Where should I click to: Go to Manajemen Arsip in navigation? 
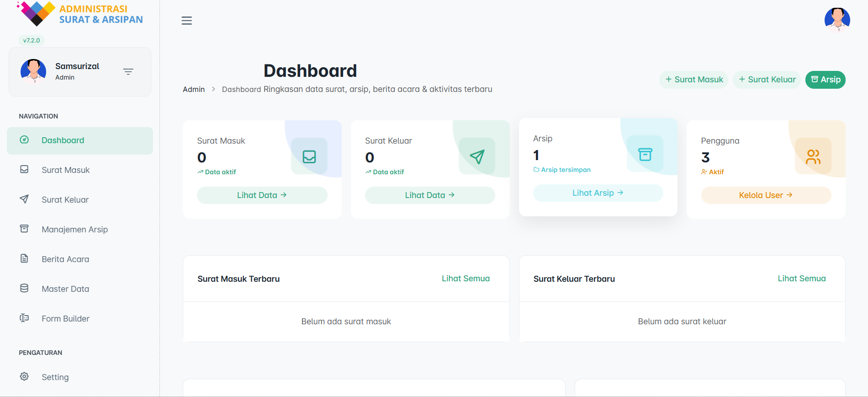pyautogui.click(x=74, y=229)
